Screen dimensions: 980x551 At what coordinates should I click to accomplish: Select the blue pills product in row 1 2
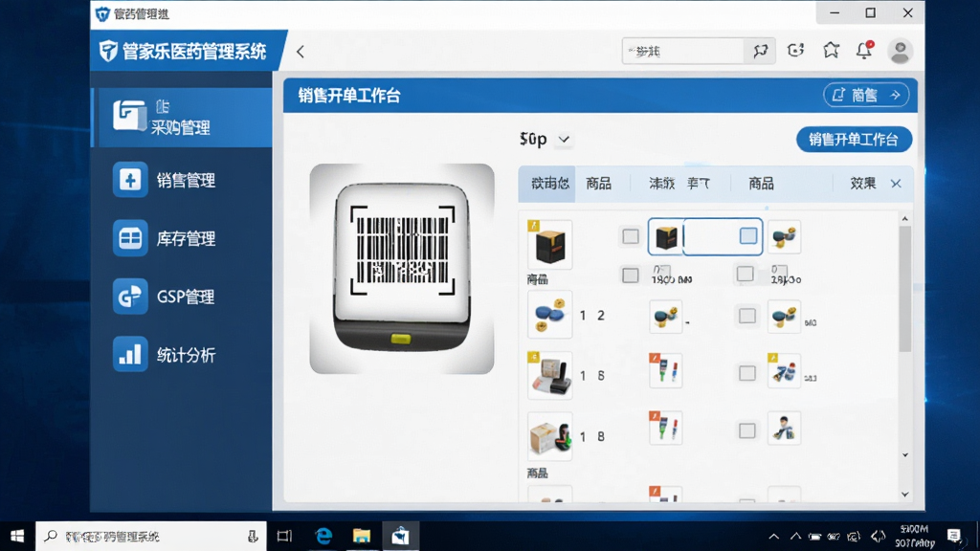549,314
